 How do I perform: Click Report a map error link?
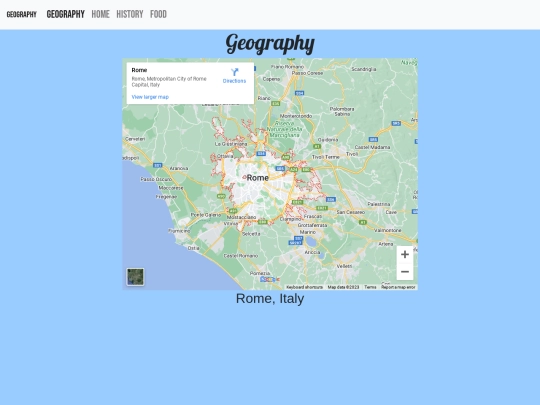coord(398,287)
